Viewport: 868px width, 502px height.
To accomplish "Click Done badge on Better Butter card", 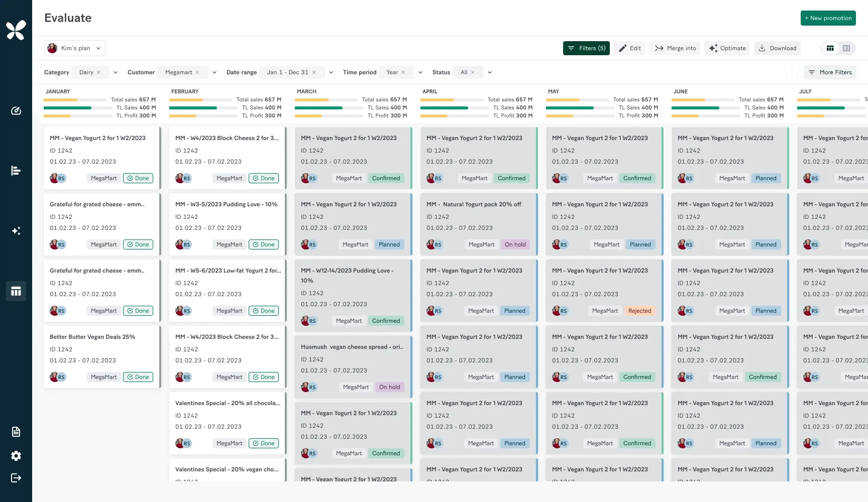I will click(x=138, y=377).
